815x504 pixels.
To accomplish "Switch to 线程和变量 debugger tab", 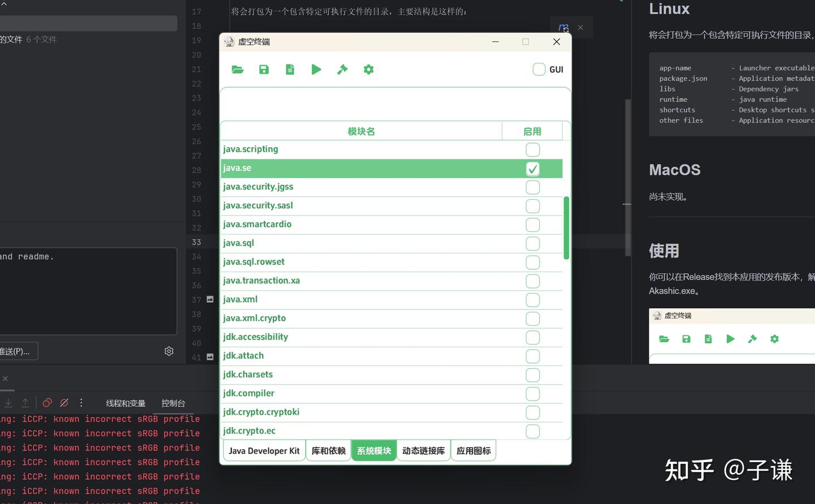I will [x=126, y=403].
